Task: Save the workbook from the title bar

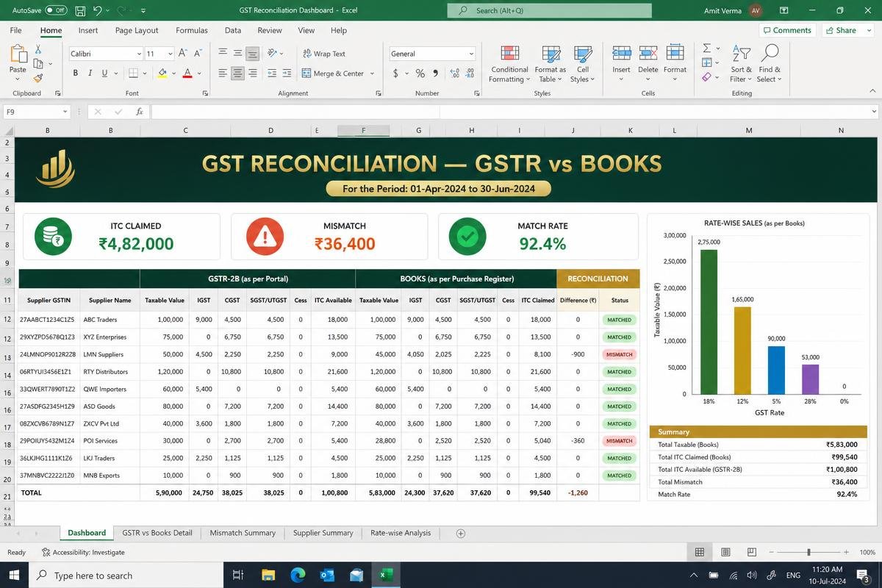Action: pos(79,11)
